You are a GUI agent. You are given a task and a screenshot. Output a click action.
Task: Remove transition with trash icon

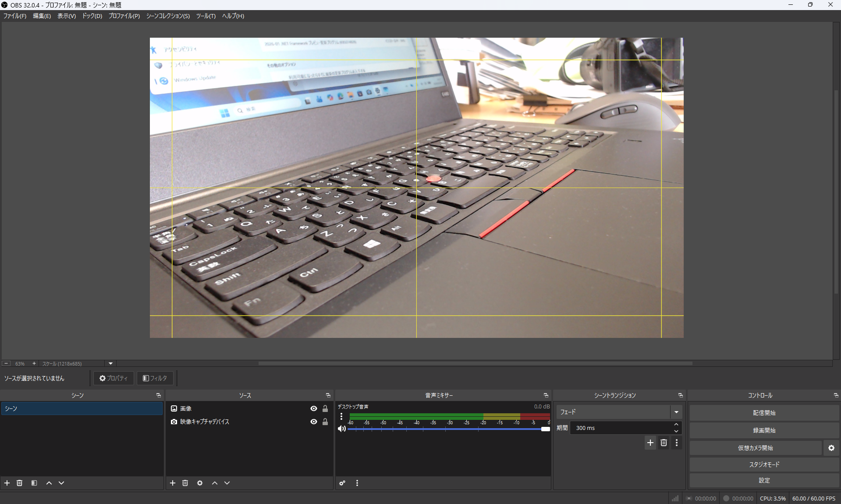[x=664, y=443]
